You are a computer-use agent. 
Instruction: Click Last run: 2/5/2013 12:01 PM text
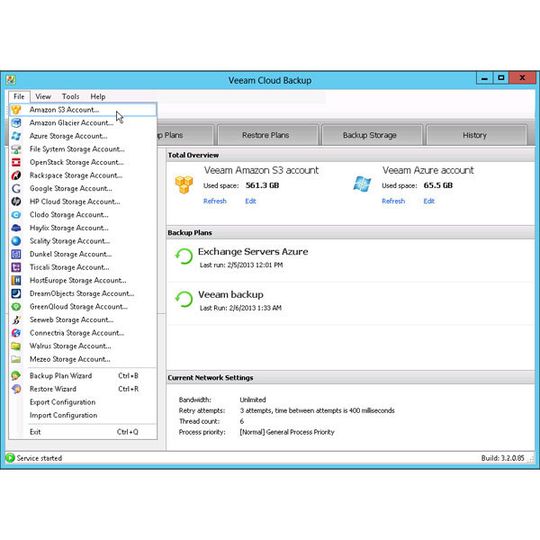click(241, 265)
